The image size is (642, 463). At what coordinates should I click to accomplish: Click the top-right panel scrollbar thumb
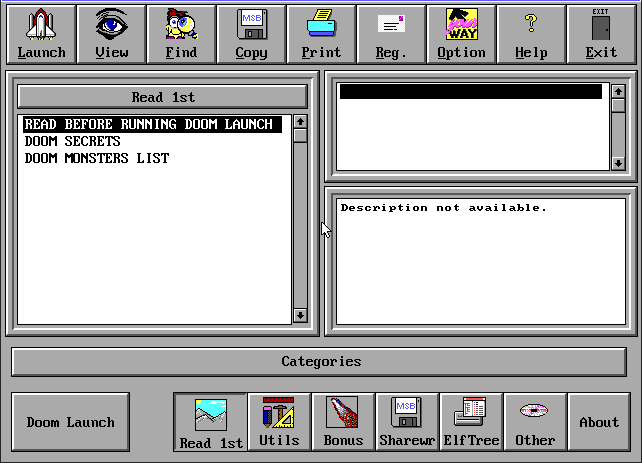coord(618,106)
